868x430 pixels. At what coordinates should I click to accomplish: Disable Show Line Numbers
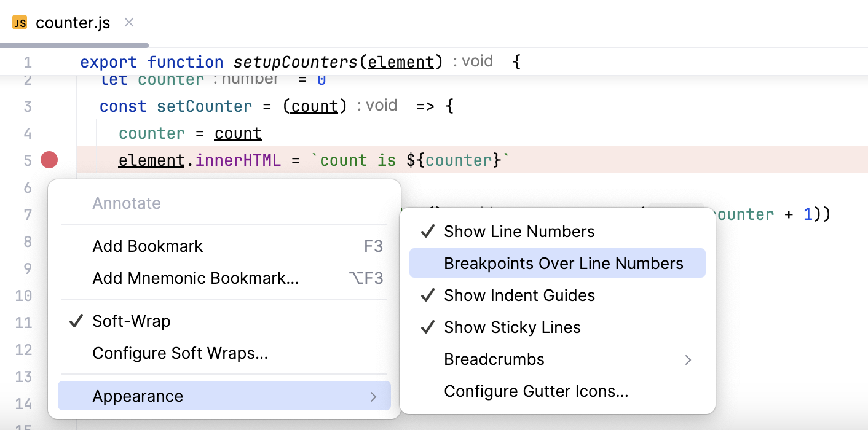click(519, 231)
